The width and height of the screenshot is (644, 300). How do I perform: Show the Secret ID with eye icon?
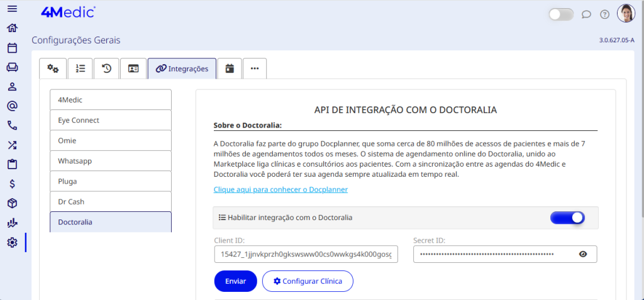tap(583, 254)
